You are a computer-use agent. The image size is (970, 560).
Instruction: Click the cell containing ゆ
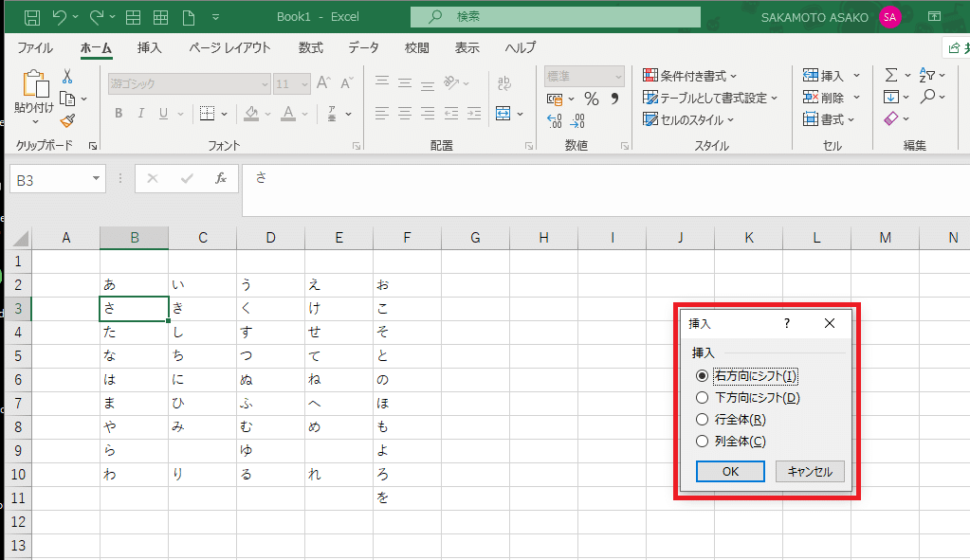pos(270,451)
